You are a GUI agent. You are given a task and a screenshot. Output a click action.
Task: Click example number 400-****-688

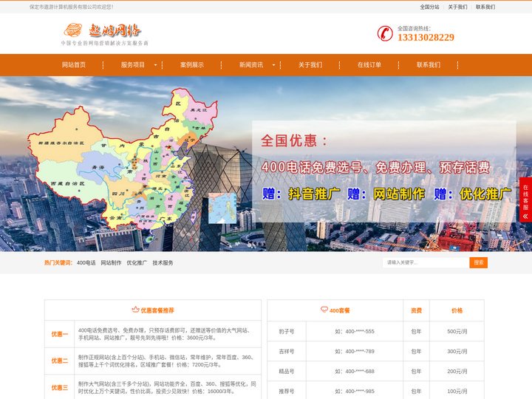(x=360, y=372)
